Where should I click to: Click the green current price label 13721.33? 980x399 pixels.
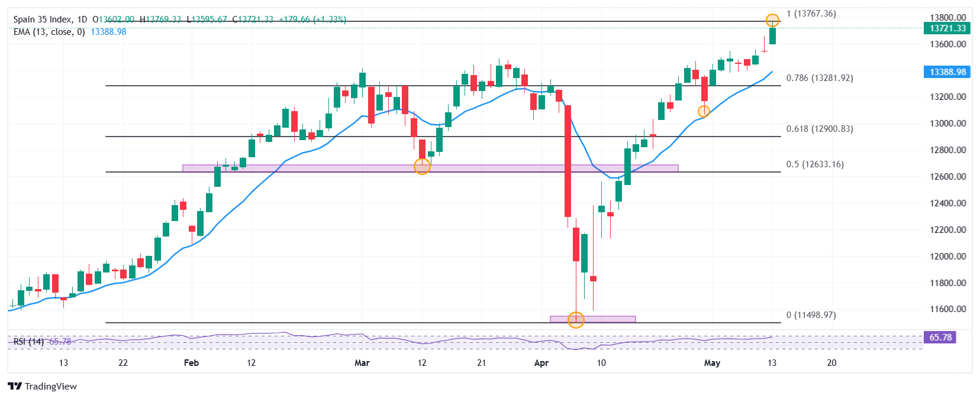[947, 28]
